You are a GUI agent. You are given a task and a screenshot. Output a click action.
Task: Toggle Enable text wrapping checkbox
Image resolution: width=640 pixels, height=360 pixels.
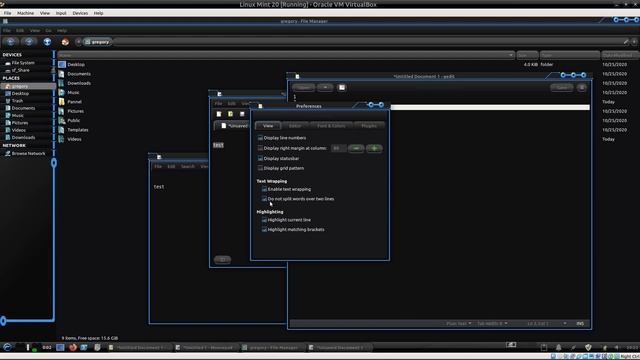click(264, 189)
